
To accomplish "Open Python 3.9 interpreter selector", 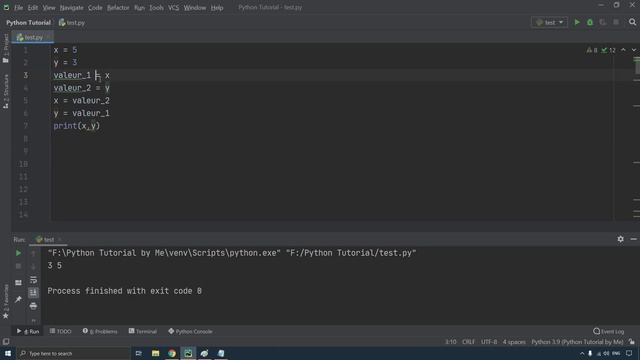I will [577, 342].
